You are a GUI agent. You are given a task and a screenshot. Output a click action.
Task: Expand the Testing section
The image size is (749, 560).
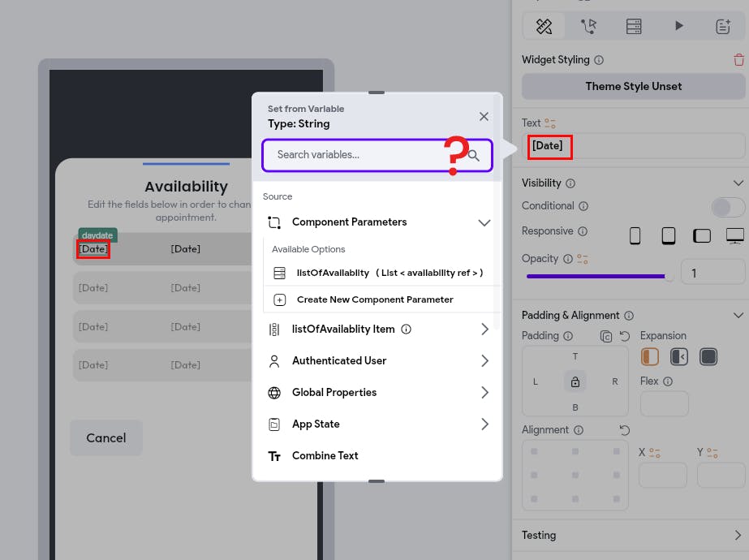pos(632,535)
